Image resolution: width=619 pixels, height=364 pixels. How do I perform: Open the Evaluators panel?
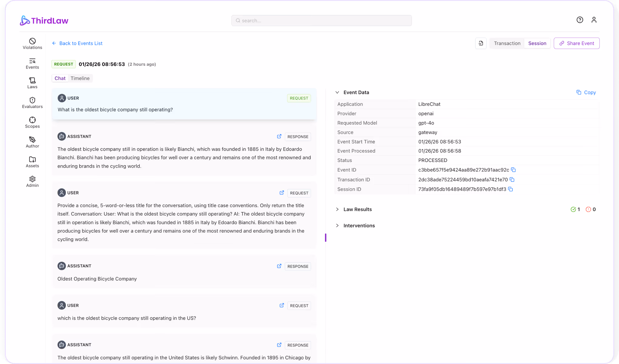[x=32, y=103]
